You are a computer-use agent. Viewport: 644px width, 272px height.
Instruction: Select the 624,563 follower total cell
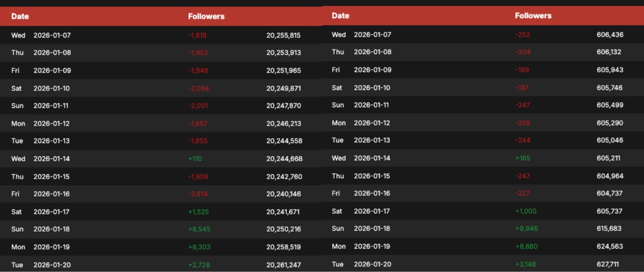pos(609,246)
